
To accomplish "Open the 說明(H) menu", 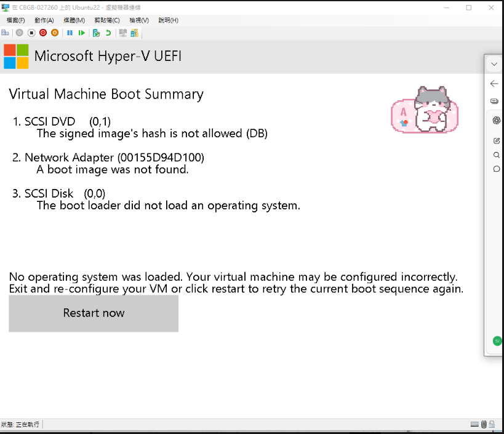I will coord(169,20).
